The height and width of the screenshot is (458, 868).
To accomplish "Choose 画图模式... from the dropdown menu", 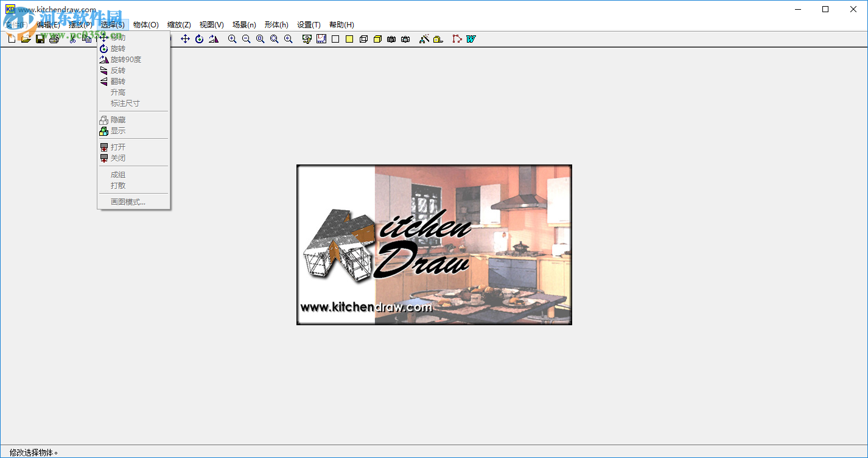I will (x=134, y=202).
